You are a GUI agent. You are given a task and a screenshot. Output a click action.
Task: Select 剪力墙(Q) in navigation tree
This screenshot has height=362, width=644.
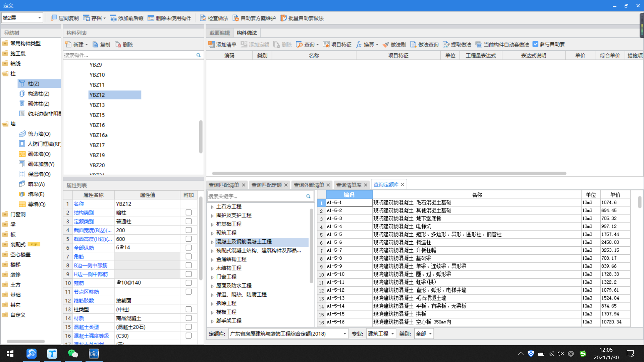coord(39,134)
